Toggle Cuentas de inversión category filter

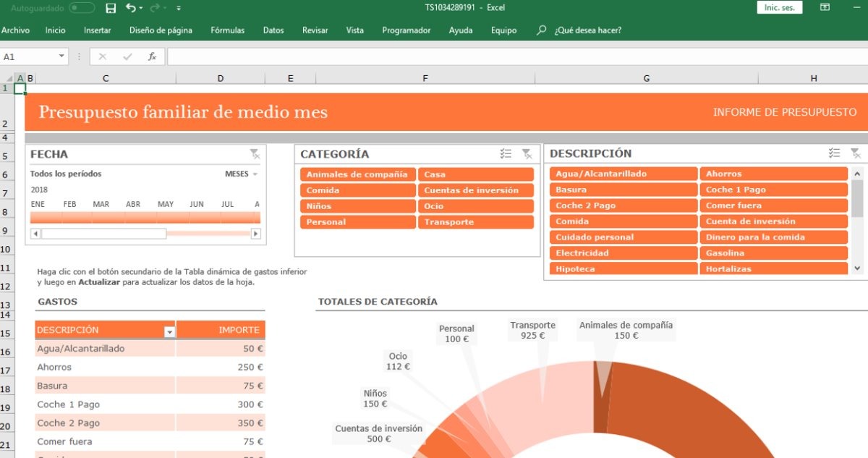pyautogui.click(x=476, y=190)
